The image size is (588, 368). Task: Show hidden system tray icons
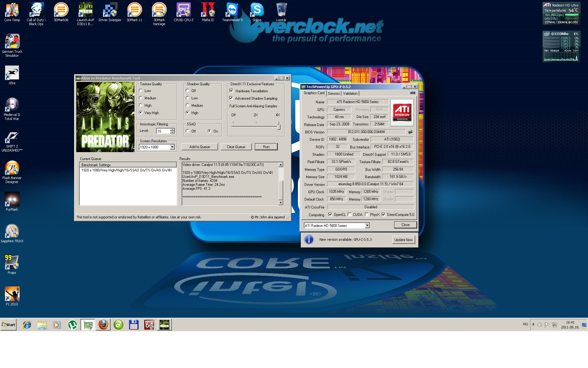[533, 324]
